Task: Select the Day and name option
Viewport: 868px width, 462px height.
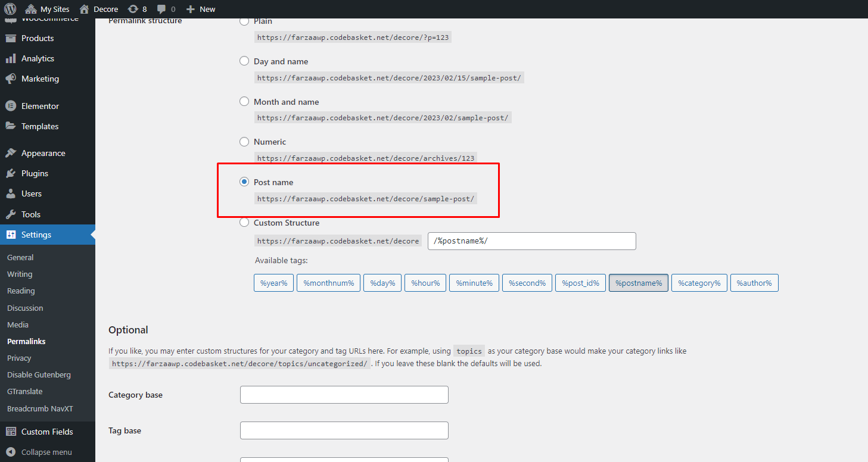Action: [x=244, y=61]
